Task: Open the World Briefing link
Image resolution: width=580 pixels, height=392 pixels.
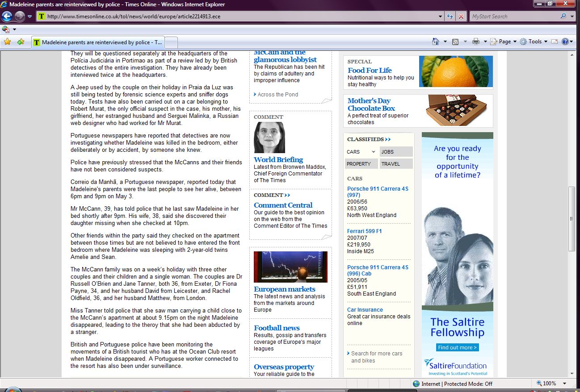Action: [278, 159]
